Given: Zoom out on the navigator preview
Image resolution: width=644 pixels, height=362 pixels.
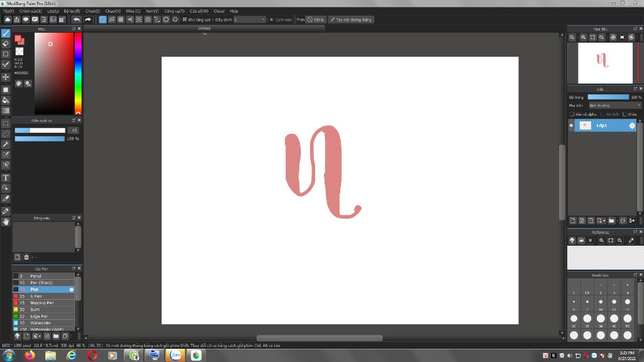Looking at the screenshot, I should tap(602, 37).
